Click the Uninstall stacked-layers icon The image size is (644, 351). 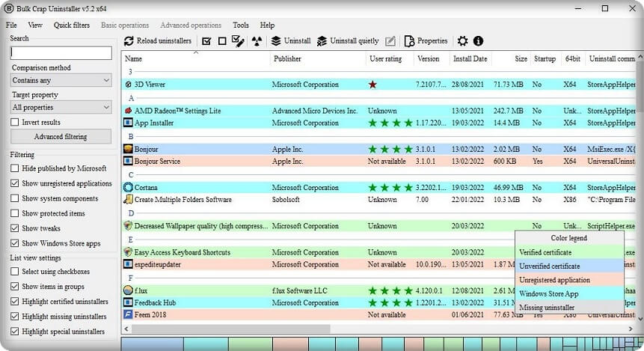click(276, 40)
